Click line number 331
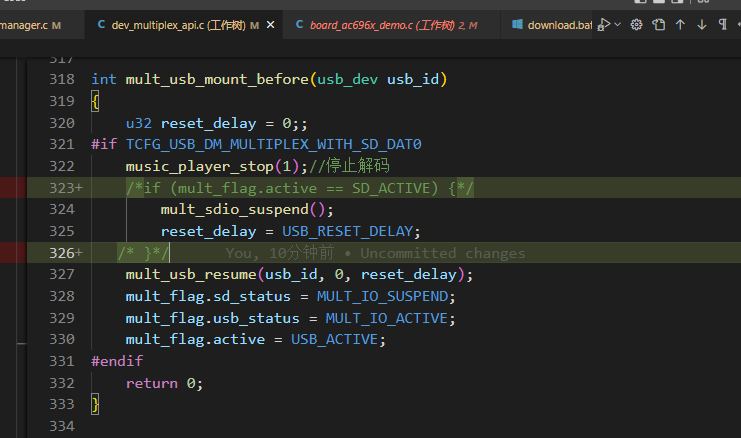741x438 pixels. 62,361
